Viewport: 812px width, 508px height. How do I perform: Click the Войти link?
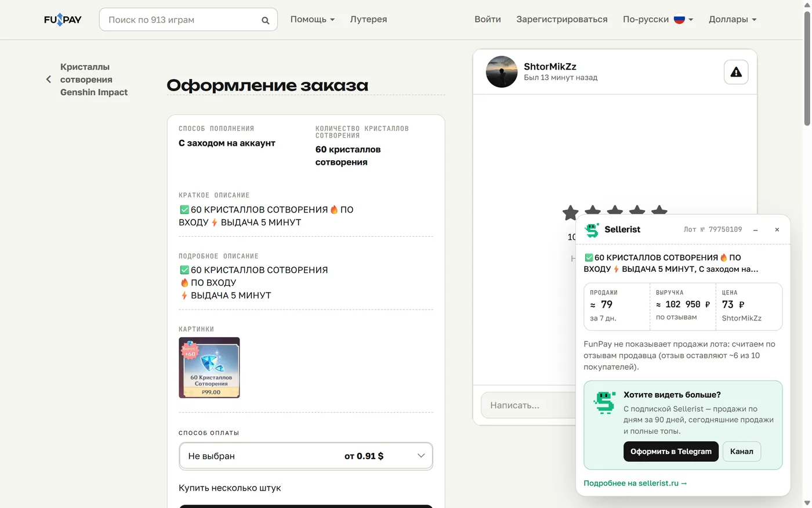pyautogui.click(x=488, y=19)
